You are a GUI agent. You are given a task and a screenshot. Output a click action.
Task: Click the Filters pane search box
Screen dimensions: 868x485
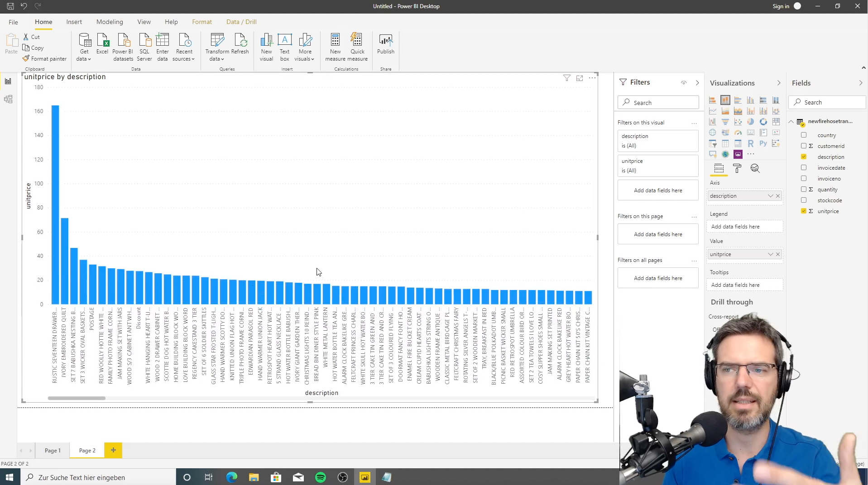tap(658, 103)
